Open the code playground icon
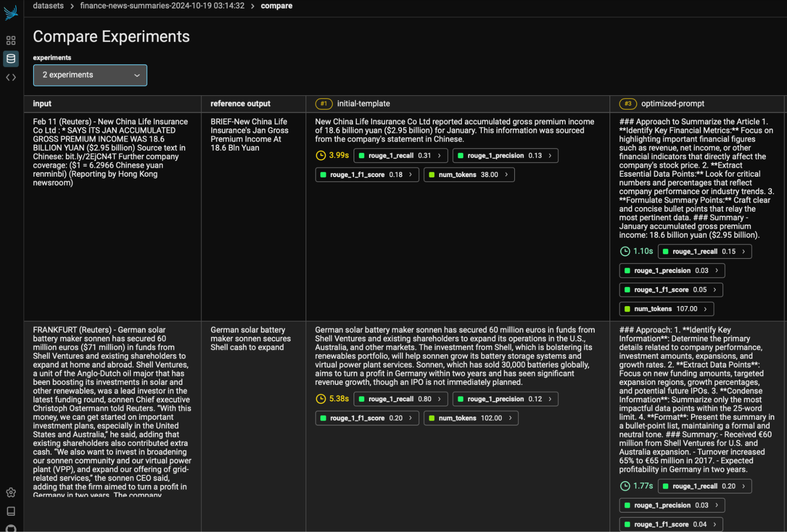The width and height of the screenshot is (787, 532). (x=11, y=77)
